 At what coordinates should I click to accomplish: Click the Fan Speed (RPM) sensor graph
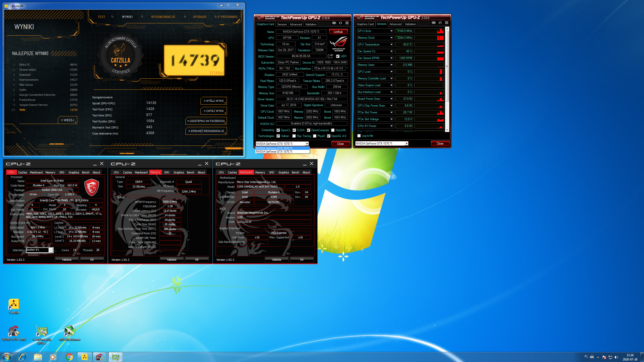coord(429,58)
